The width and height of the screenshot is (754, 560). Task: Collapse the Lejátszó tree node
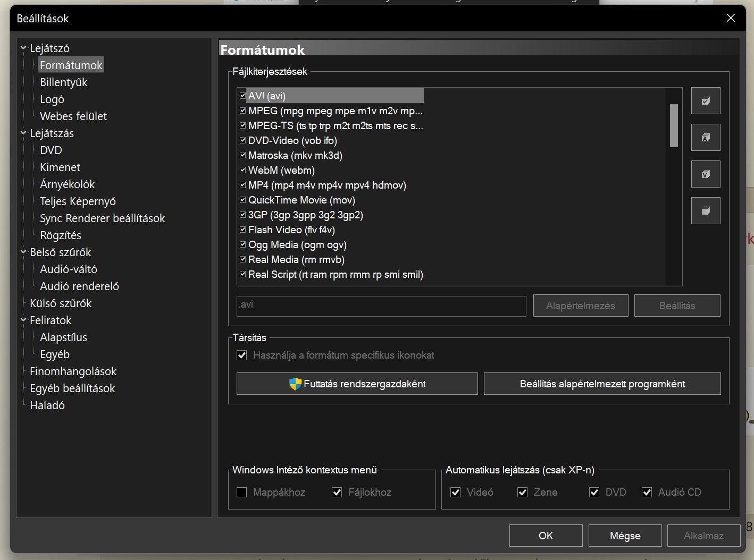[23, 48]
